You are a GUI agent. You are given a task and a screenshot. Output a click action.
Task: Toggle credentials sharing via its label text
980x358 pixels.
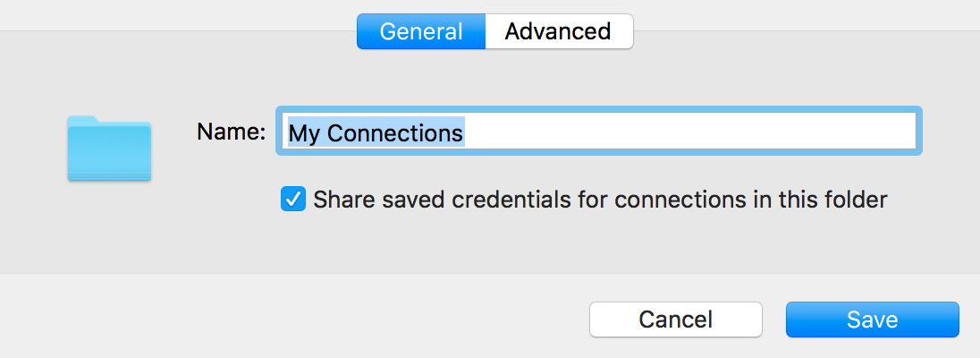point(600,200)
